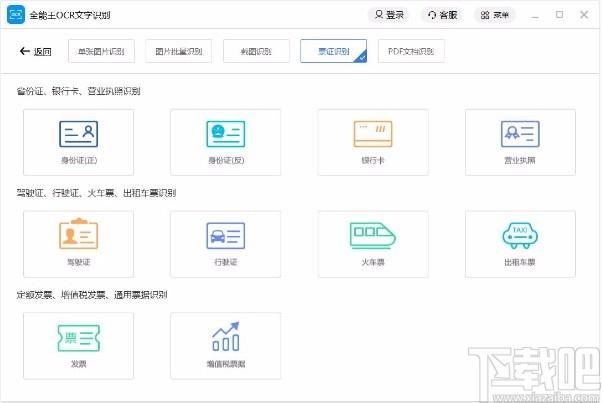Click the 身份证(正) label text

pyautogui.click(x=79, y=160)
